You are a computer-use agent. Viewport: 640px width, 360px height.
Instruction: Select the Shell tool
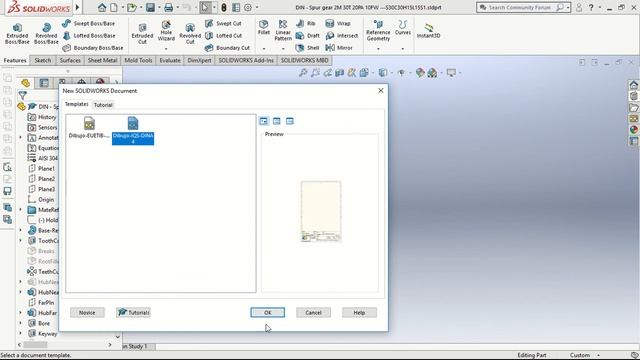[307, 48]
